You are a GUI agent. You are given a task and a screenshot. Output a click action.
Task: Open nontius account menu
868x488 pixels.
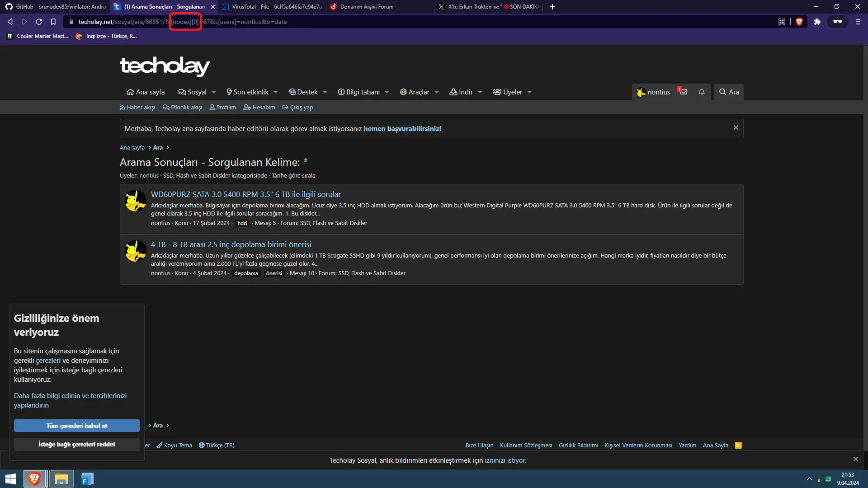(653, 92)
